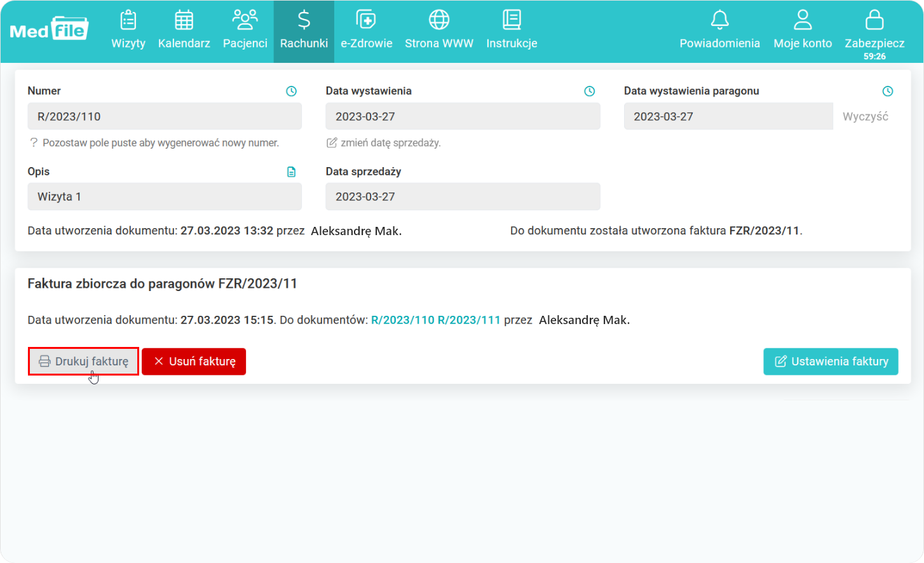The width and height of the screenshot is (924, 563).
Task: Open the linked document R/2023/111
Action: pyautogui.click(x=469, y=320)
